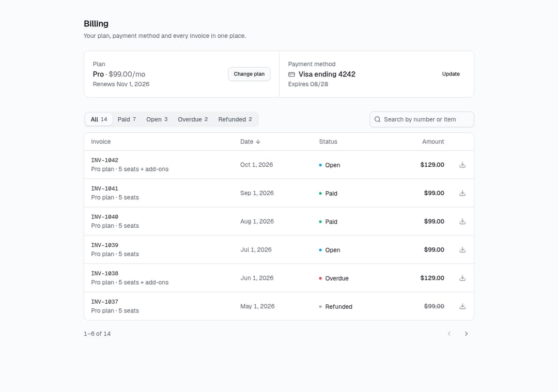The image size is (558, 392).
Task: Filter by Overdue invoices tab
Action: pos(193,119)
